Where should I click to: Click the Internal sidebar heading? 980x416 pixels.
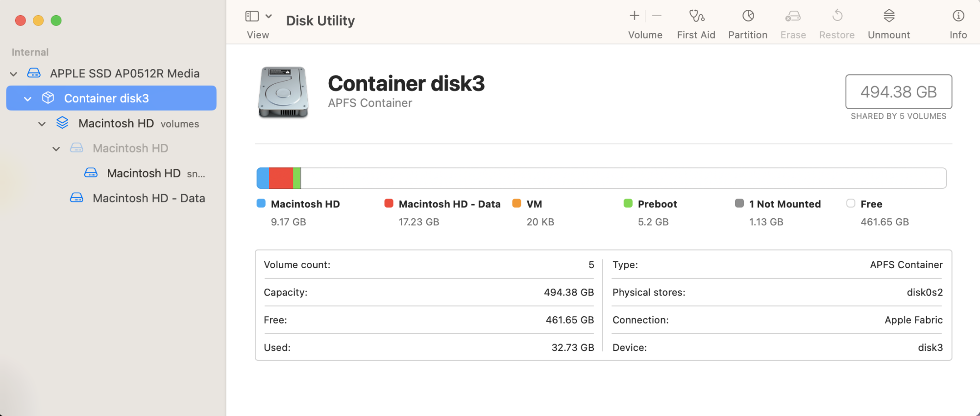(x=30, y=52)
